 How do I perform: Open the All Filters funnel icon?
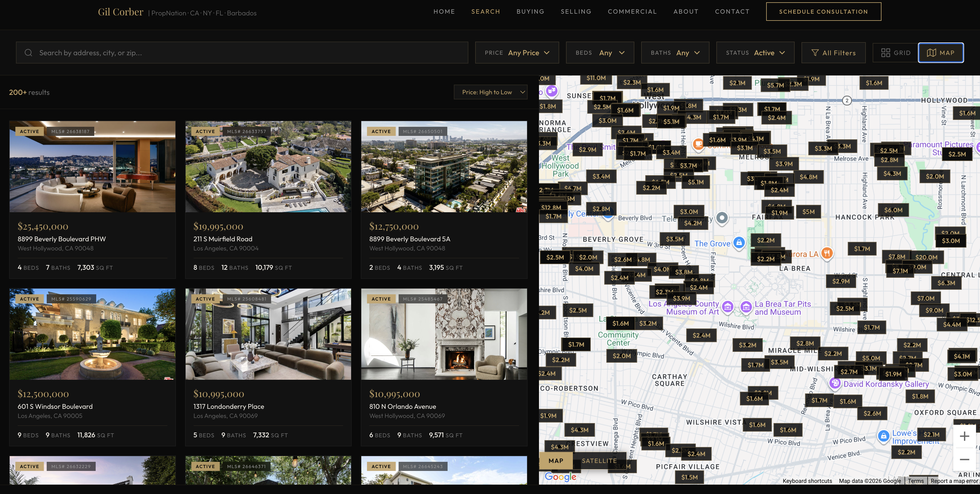[x=815, y=52]
